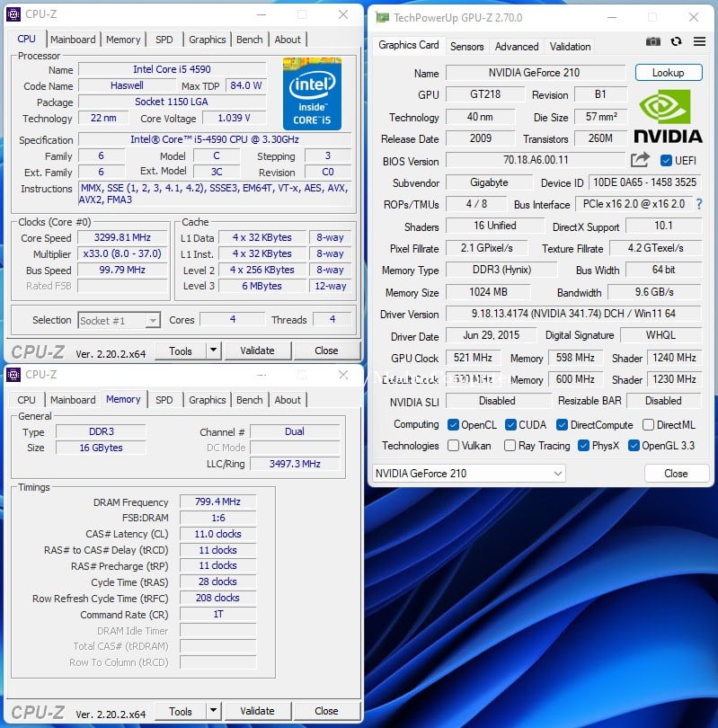This screenshot has width=718, height=728.
Task: Click the NVIDIA logo in GPU-Z
Action: coord(668,116)
